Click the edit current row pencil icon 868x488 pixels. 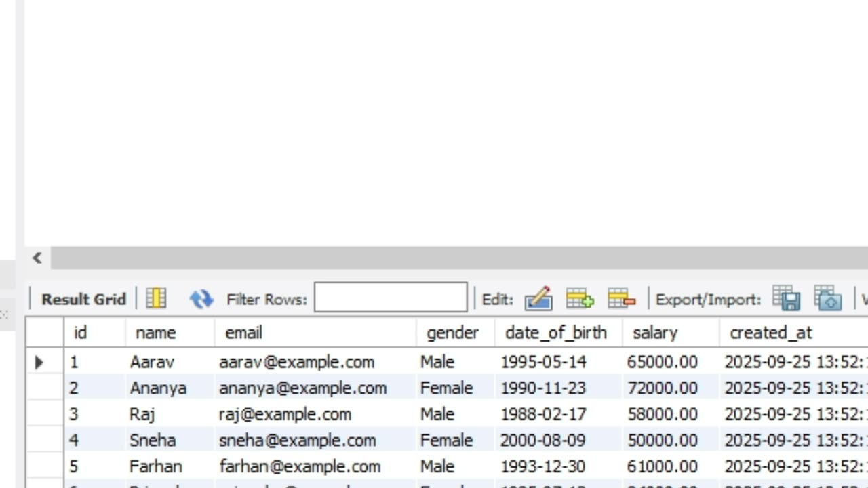click(538, 299)
